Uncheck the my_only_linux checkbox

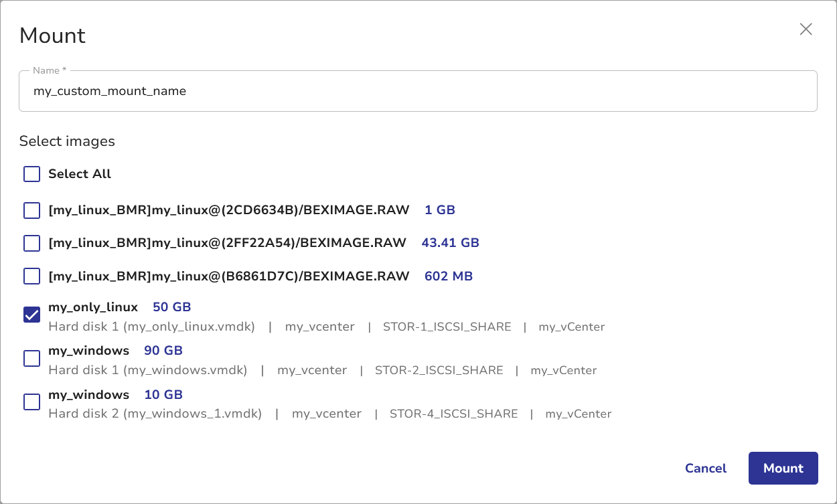point(32,315)
